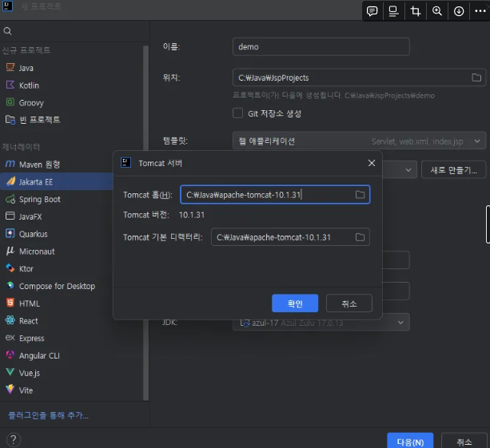Click the 새로 만들기... button

click(x=453, y=170)
